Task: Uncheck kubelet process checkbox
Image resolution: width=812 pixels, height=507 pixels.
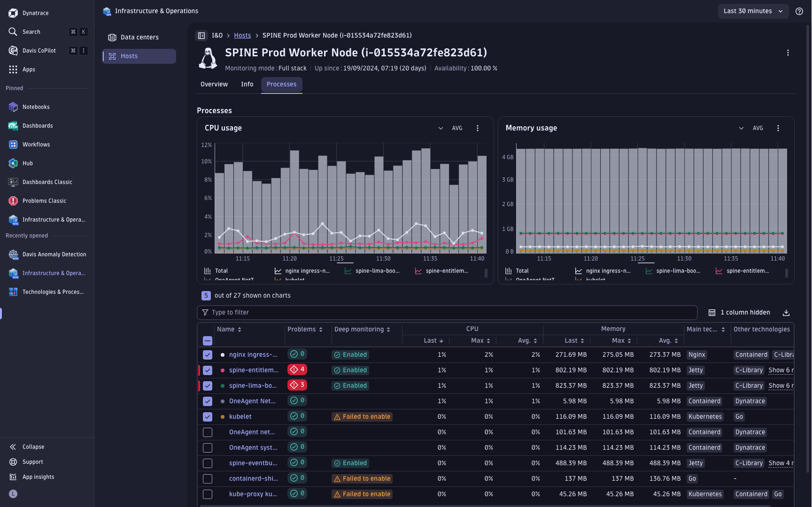Action: pyautogui.click(x=208, y=417)
